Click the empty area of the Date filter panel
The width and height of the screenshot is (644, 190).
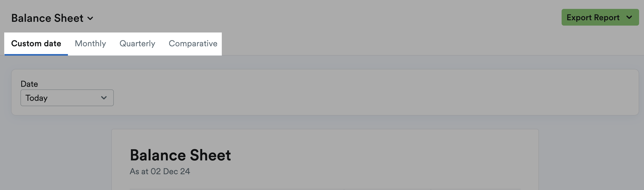tap(375, 92)
